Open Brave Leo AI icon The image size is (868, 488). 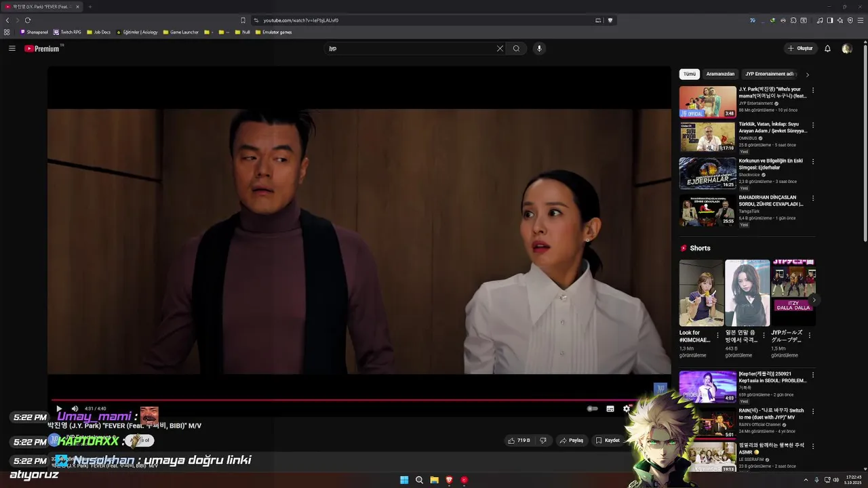(840, 20)
